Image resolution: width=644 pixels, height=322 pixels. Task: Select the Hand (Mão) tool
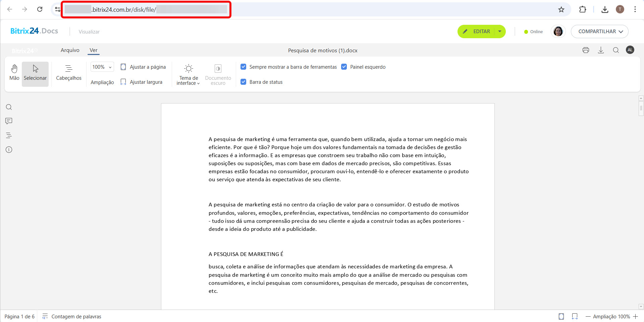click(x=14, y=73)
